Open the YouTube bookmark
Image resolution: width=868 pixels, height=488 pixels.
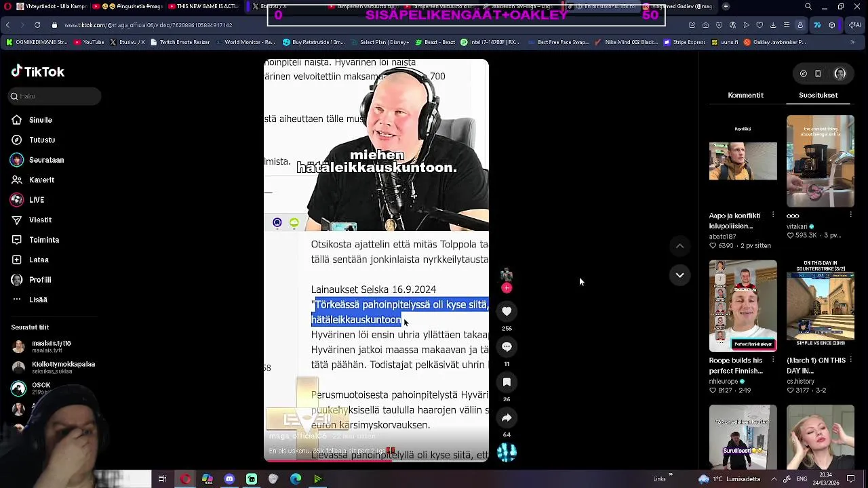pos(89,42)
